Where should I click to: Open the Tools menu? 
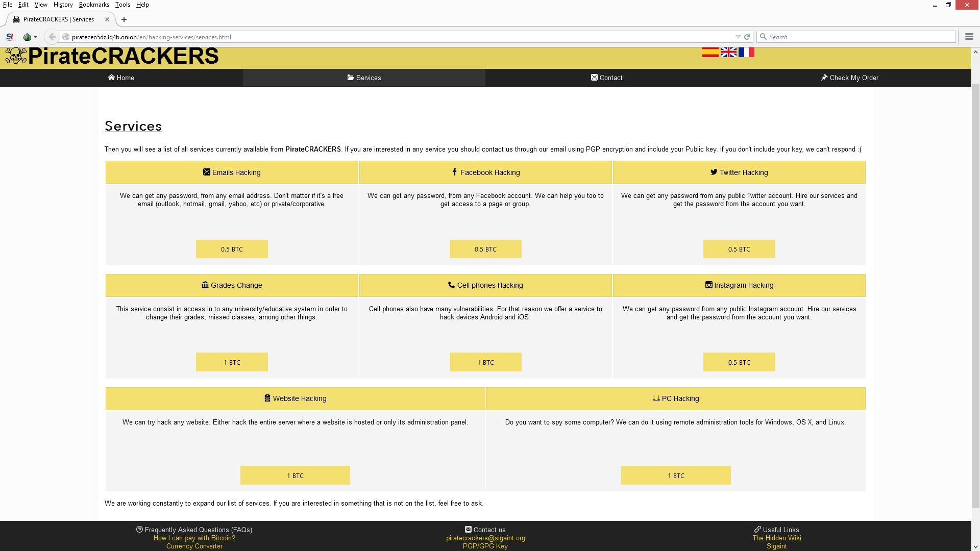coord(122,5)
